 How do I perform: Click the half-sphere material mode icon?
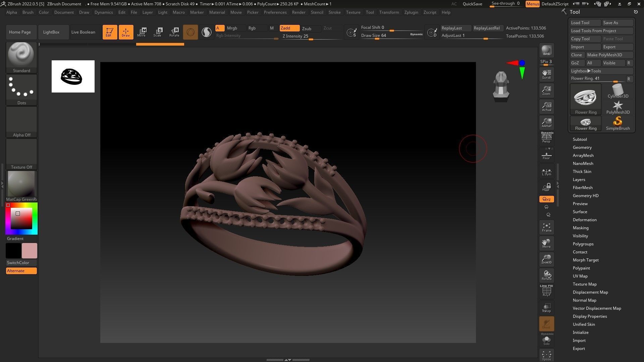click(x=207, y=32)
